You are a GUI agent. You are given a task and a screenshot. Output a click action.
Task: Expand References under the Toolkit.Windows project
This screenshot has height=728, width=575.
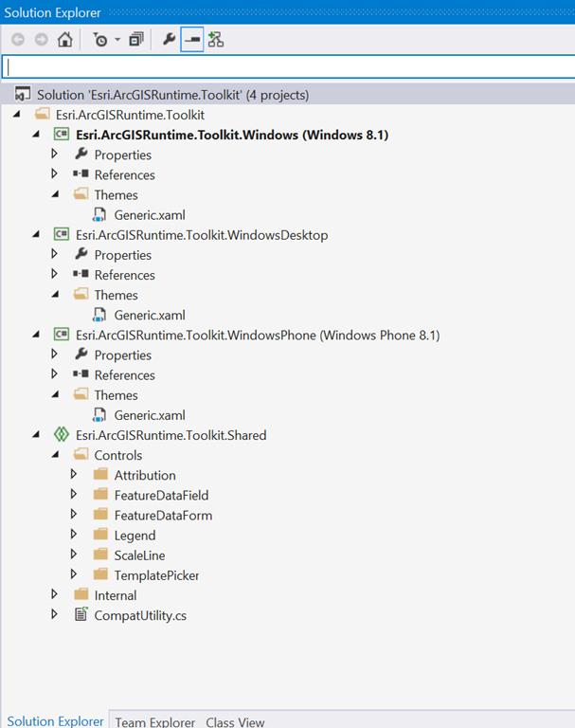(54, 173)
